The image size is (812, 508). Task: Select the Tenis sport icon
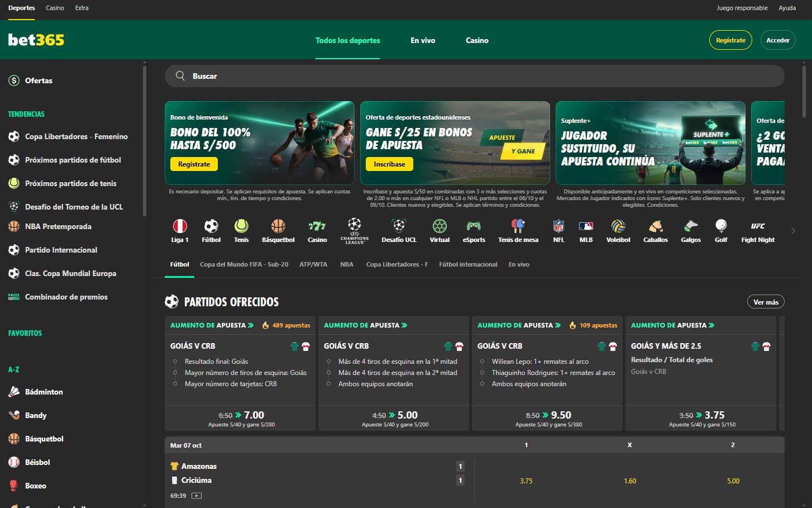[241, 230]
